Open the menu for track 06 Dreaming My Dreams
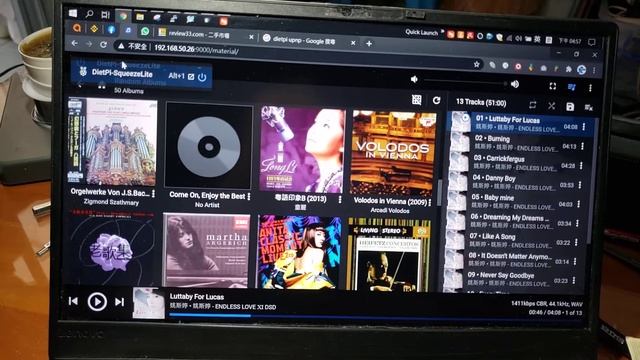The height and width of the screenshot is (360, 640). (x=577, y=223)
